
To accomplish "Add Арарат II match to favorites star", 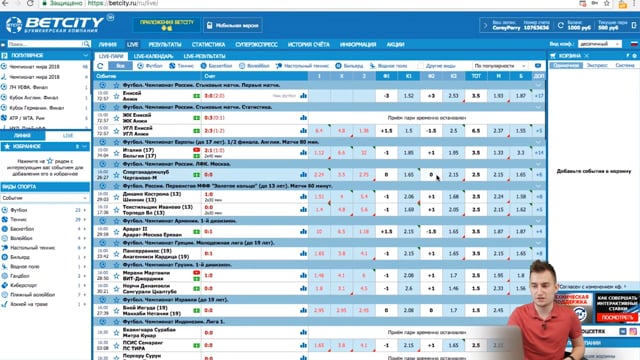I will point(116,232).
